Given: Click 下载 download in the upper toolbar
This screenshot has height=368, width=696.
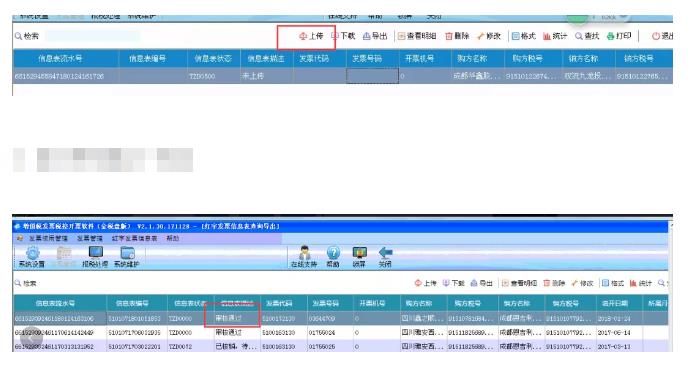Looking at the screenshot, I should [x=343, y=36].
